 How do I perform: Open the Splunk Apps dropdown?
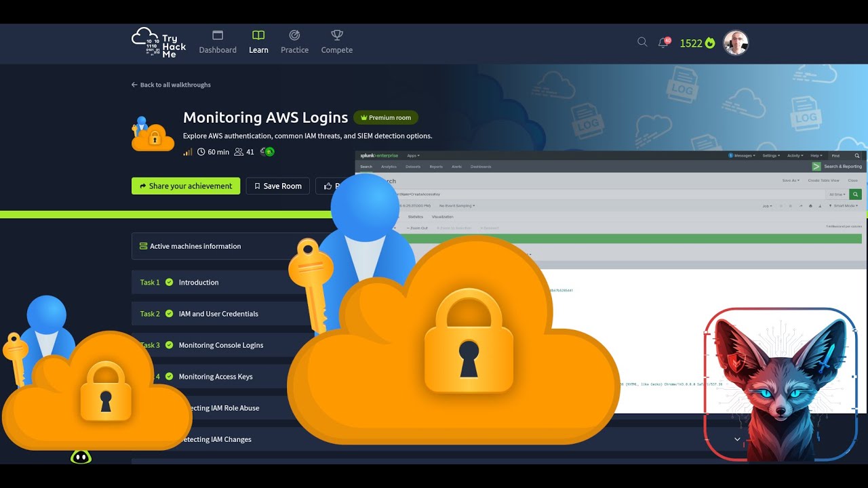coord(413,155)
